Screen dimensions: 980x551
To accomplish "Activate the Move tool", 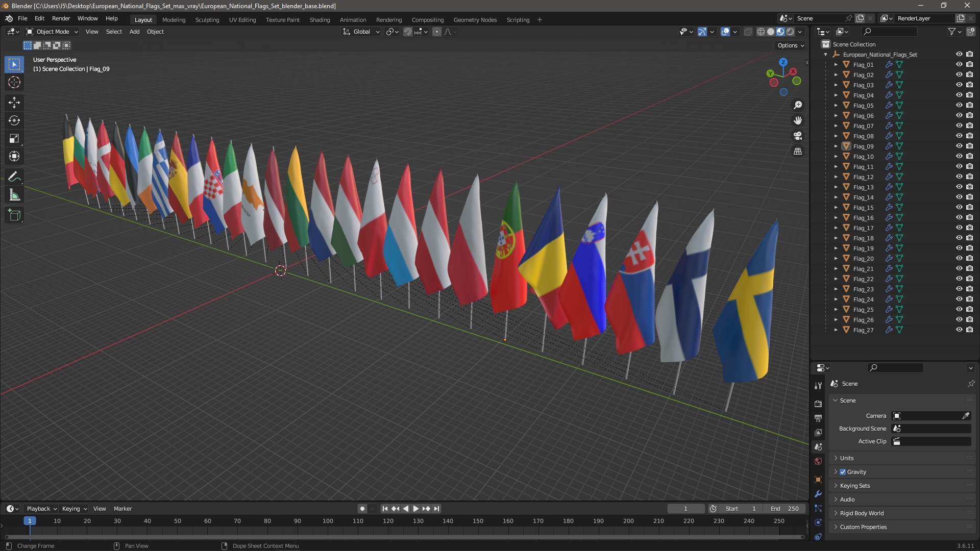I will point(14,103).
